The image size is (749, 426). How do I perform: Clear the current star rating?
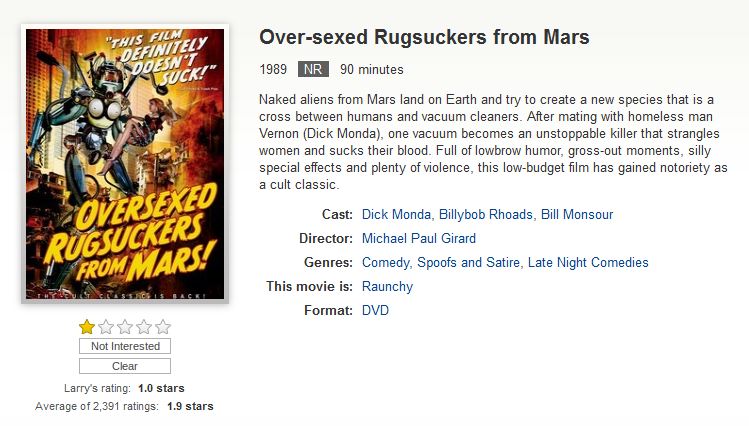click(125, 366)
